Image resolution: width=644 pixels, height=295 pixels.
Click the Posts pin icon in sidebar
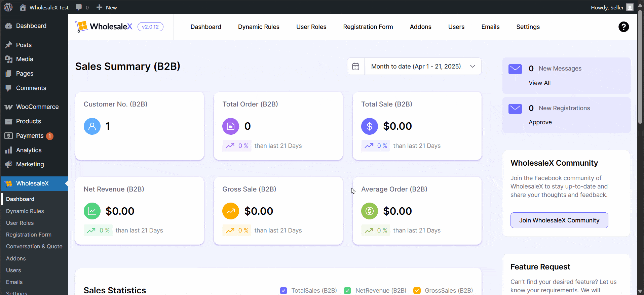pyautogui.click(x=9, y=45)
